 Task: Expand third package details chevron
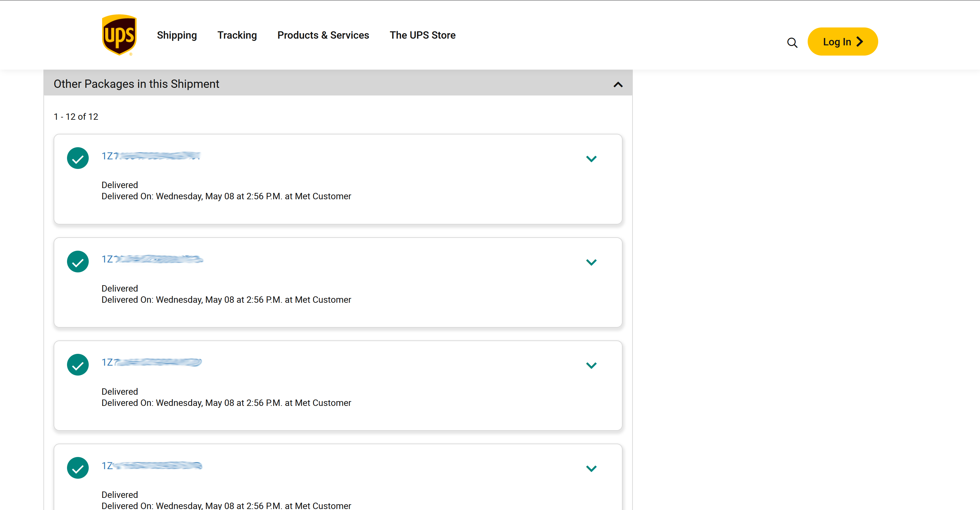591,365
